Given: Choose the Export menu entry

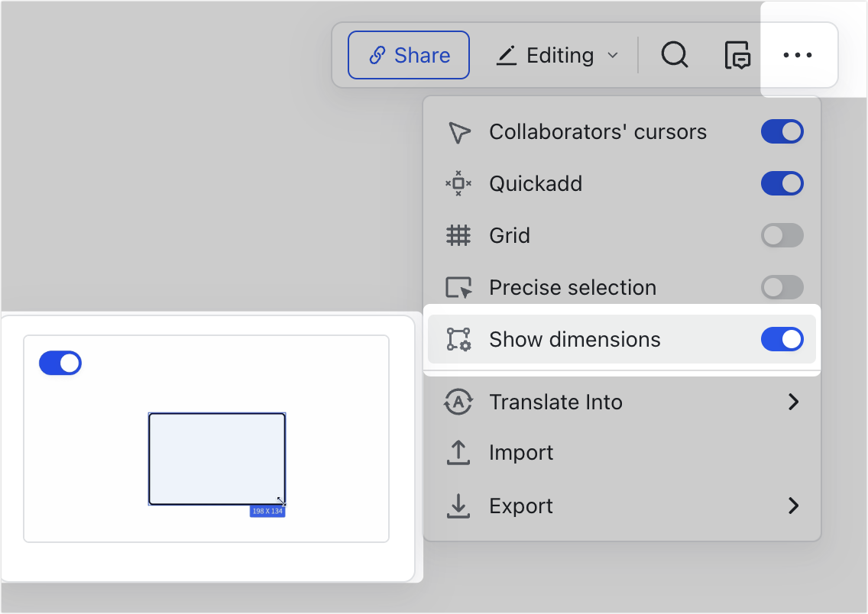Looking at the screenshot, I should click(521, 506).
